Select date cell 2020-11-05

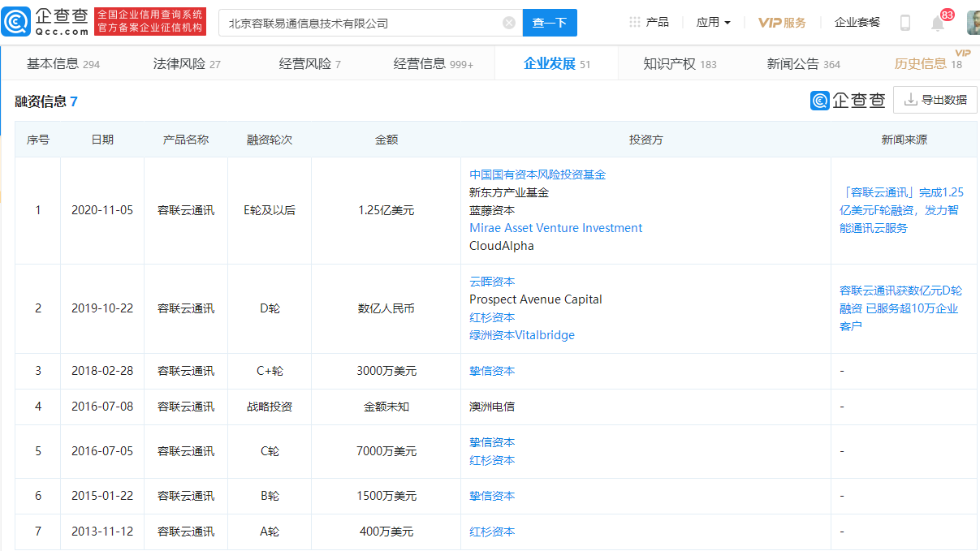coord(102,210)
